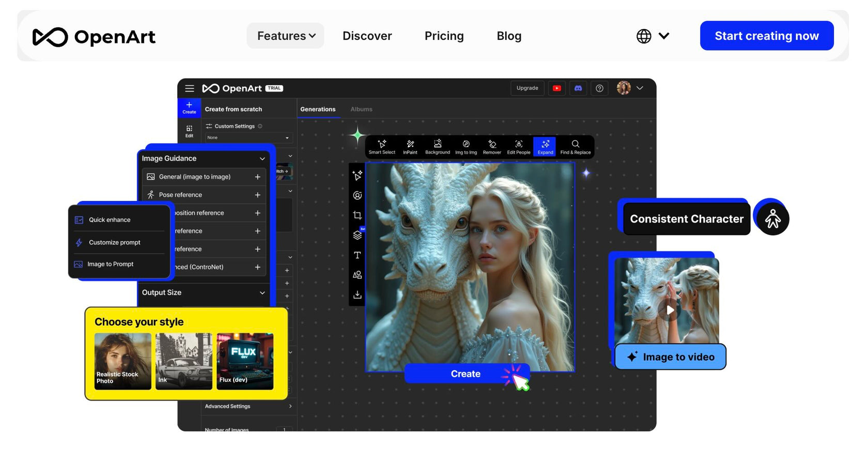Choose Quick enhance option

click(119, 220)
